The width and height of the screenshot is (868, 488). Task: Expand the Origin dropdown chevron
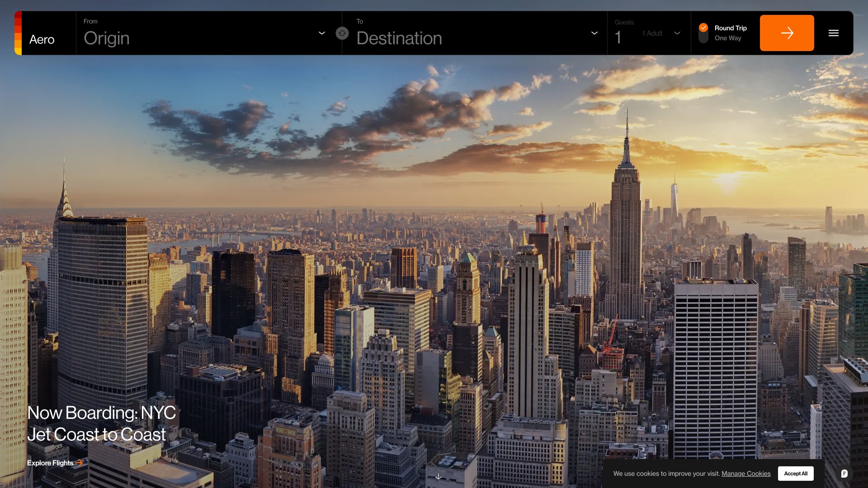click(x=321, y=33)
